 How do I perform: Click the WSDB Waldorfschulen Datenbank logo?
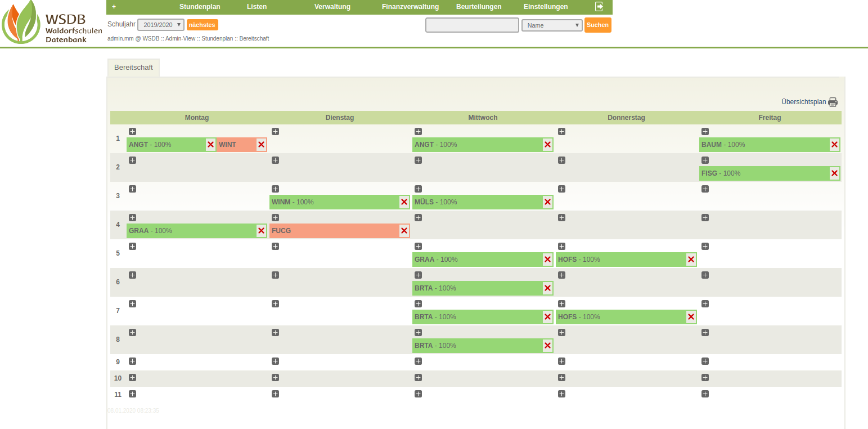pyautogui.click(x=52, y=23)
